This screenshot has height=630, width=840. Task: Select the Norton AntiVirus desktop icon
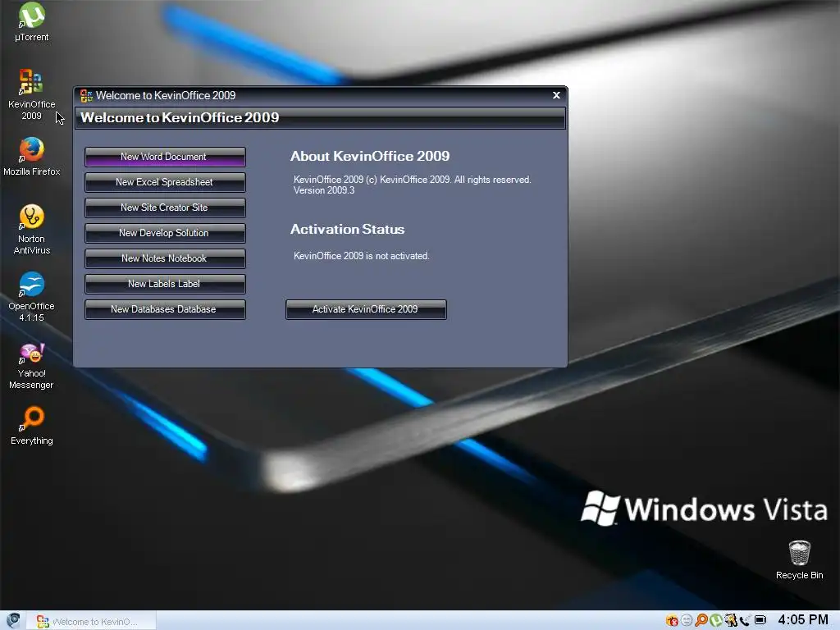[32, 230]
